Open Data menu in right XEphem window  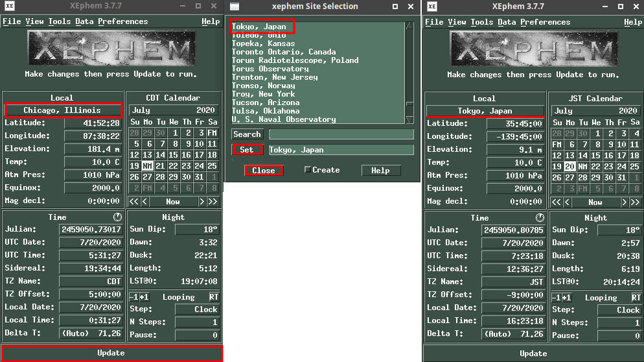pyautogui.click(x=507, y=22)
